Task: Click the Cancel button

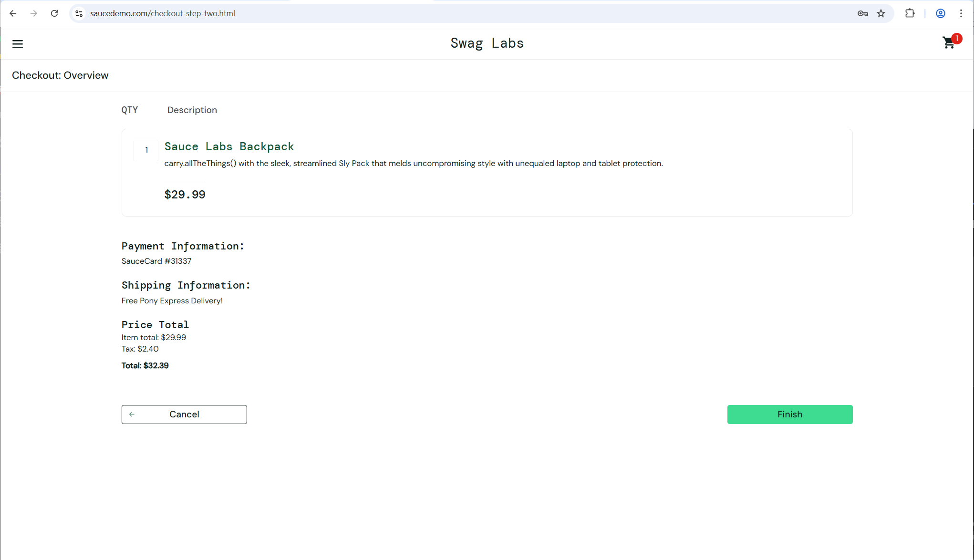Action: [184, 414]
